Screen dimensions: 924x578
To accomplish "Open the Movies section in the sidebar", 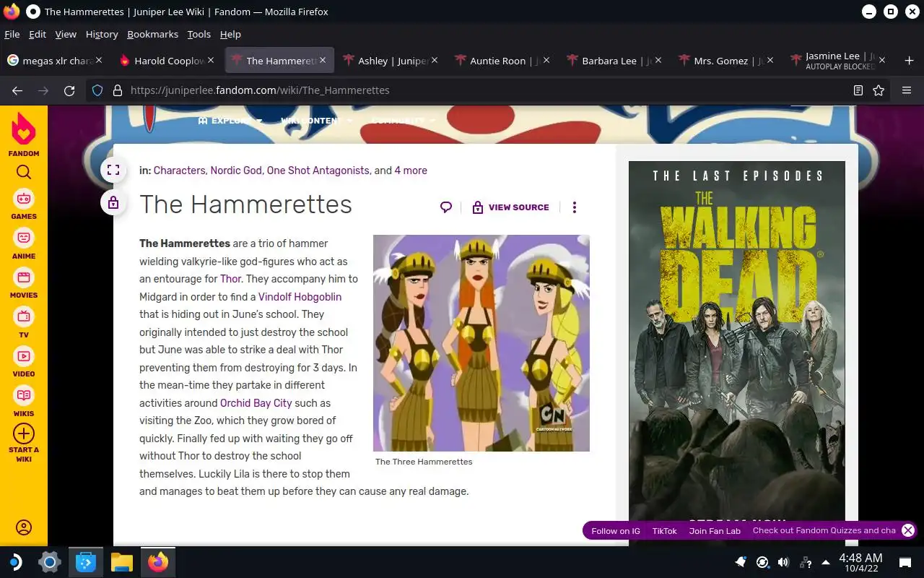I will (24, 283).
